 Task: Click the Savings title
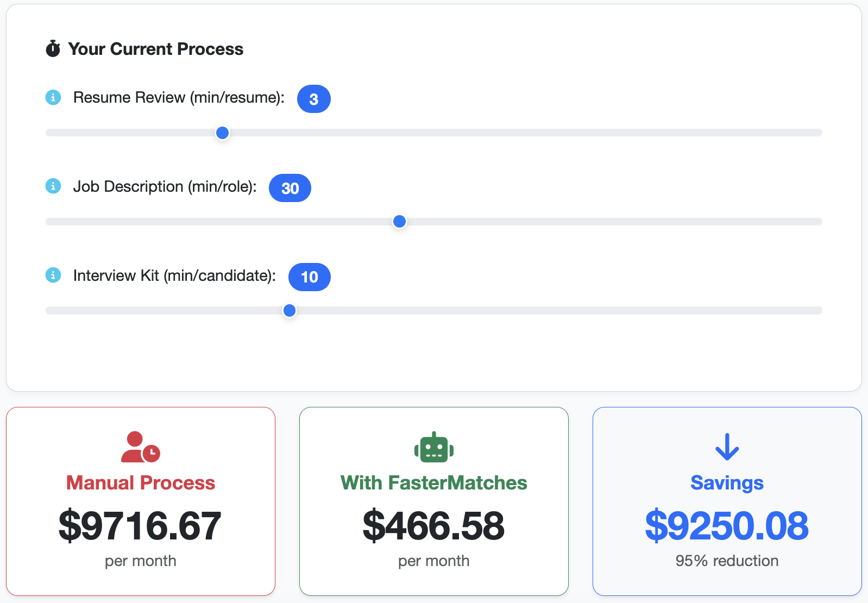pyautogui.click(x=727, y=483)
